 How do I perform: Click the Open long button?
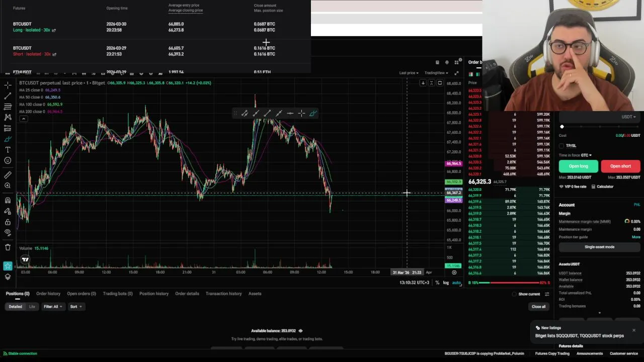point(578,166)
